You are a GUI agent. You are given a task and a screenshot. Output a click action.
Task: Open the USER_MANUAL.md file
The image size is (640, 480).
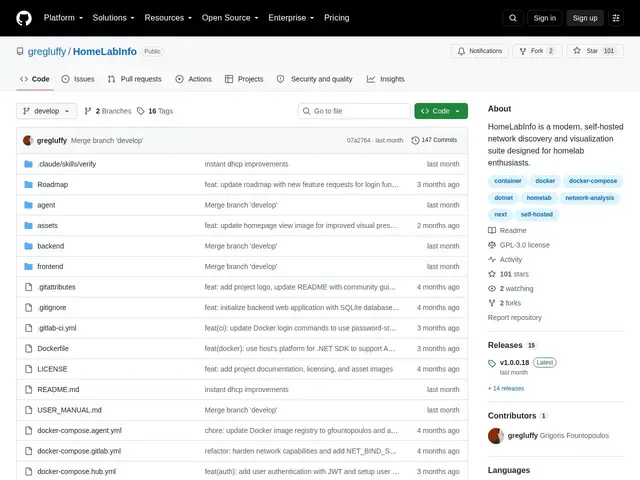click(x=69, y=410)
